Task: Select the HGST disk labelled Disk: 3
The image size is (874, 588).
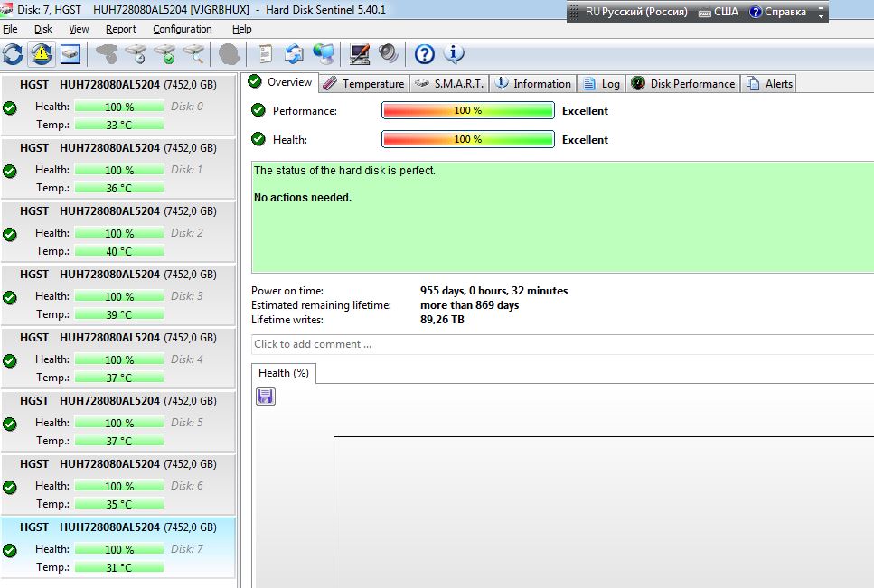Action: tap(118, 294)
